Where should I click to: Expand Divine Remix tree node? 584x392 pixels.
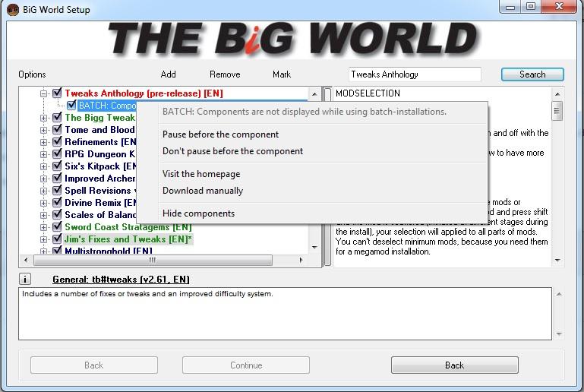tap(43, 203)
